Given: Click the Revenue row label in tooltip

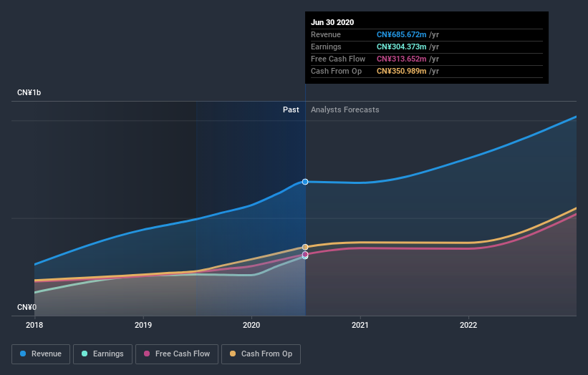Looking at the screenshot, I should click(x=326, y=34).
